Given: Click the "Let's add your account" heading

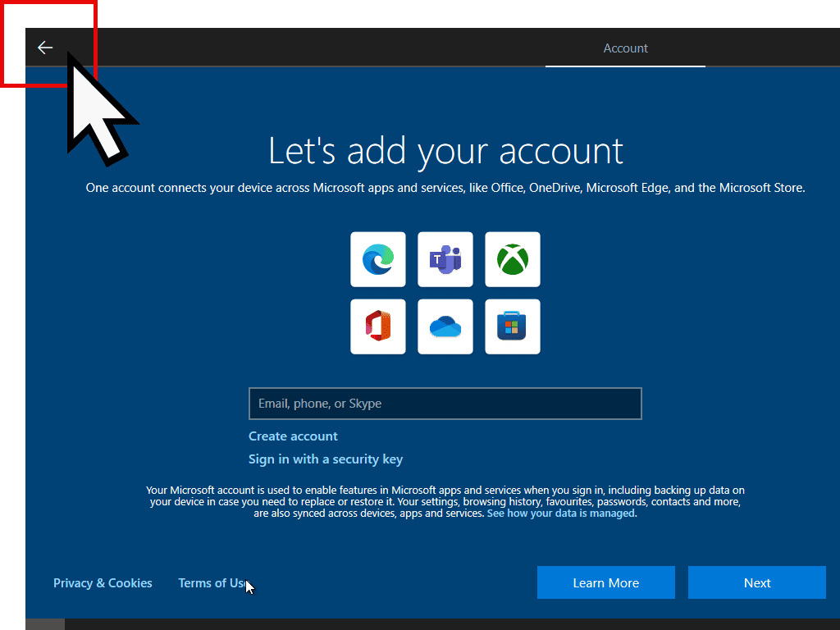Looking at the screenshot, I should coord(445,151).
